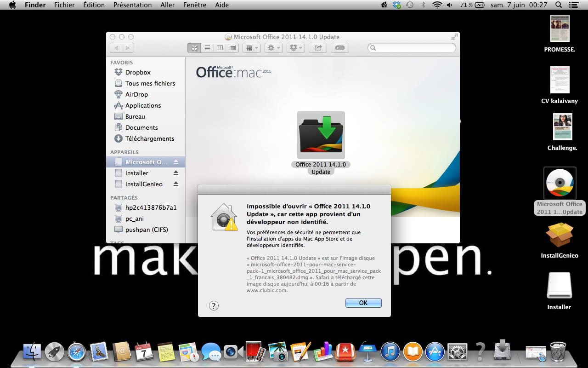Image resolution: width=588 pixels, height=368 pixels.
Task: Open Calendar from the Dock
Action: pyautogui.click(x=144, y=352)
